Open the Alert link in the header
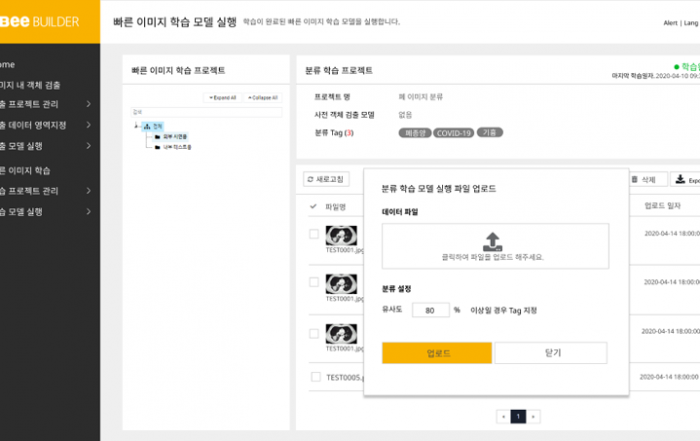The image size is (700, 441). pos(670,23)
